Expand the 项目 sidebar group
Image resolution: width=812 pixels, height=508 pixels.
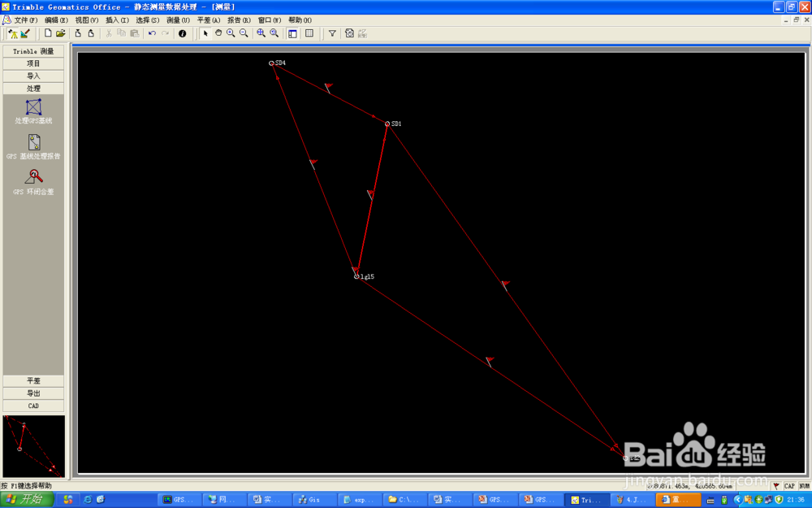[33, 63]
